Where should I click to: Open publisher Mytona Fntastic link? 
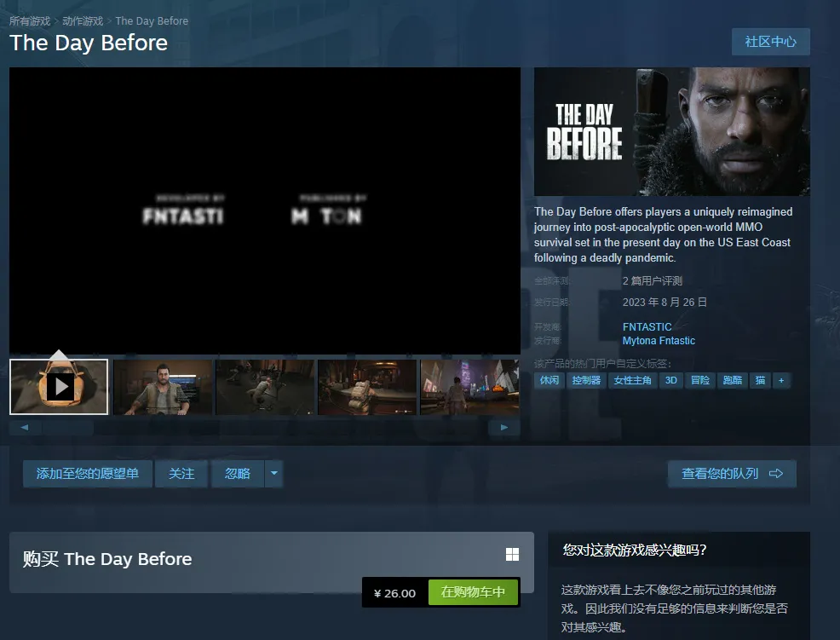pyautogui.click(x=659, y=341)
